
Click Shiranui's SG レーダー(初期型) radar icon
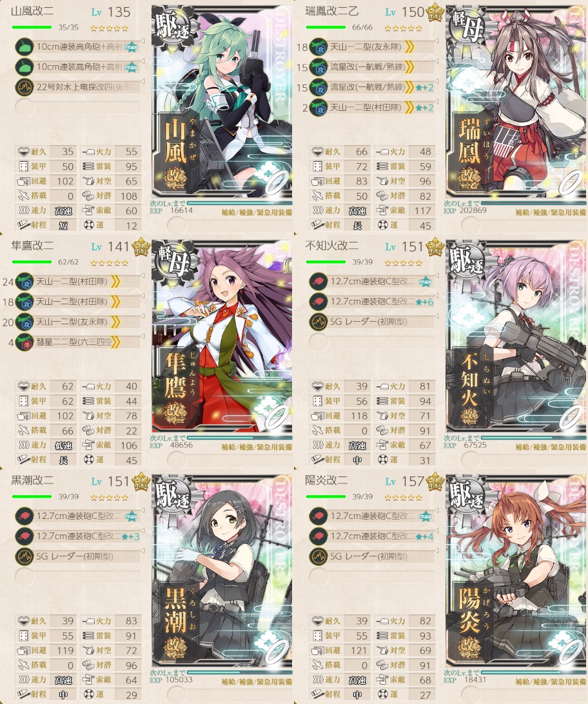pos(318,322)
